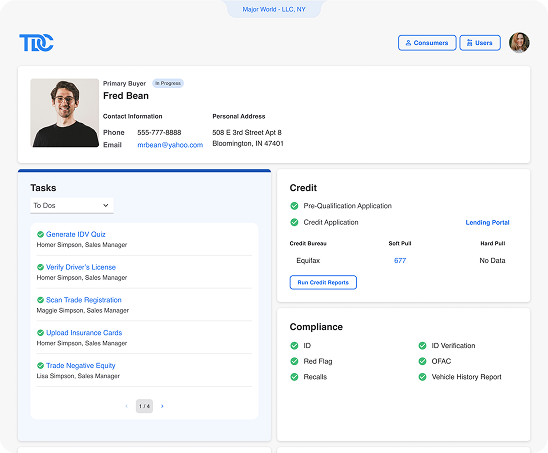Click check icon beside Verify Driver's License
The width and height of the screenshot is (548, 453).
coord(40,267)
